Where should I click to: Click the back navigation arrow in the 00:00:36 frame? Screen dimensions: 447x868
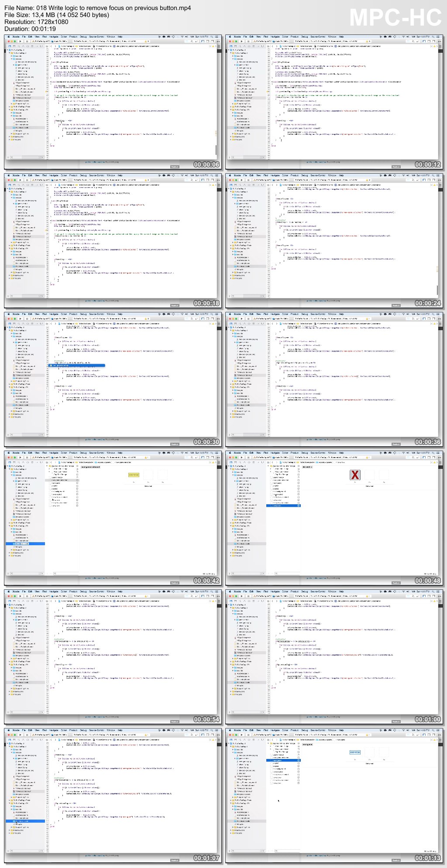(272, 324)
